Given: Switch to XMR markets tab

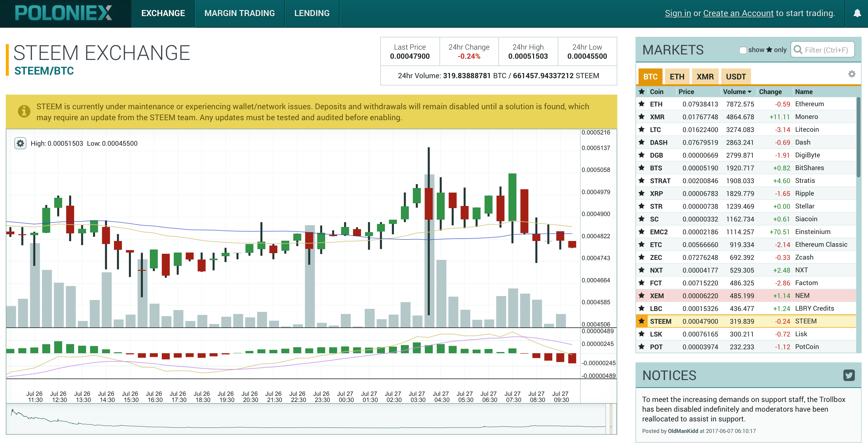Looking at the screenshot, I should pos(705,77).
